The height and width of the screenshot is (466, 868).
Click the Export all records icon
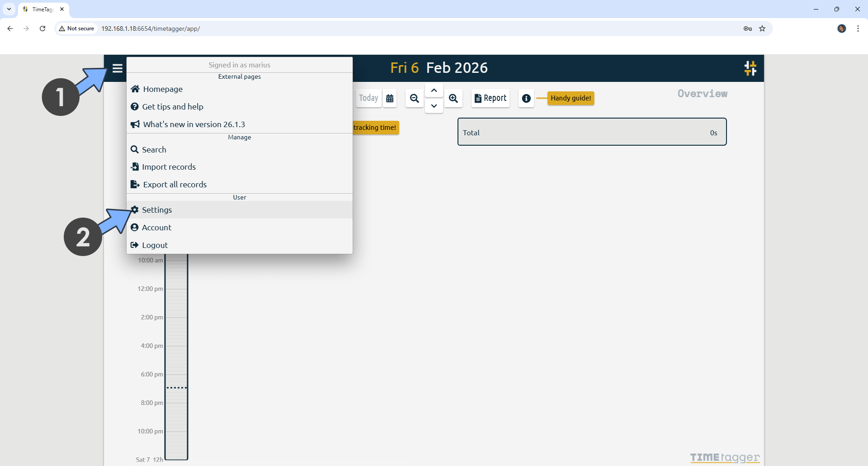pos(135,184)
